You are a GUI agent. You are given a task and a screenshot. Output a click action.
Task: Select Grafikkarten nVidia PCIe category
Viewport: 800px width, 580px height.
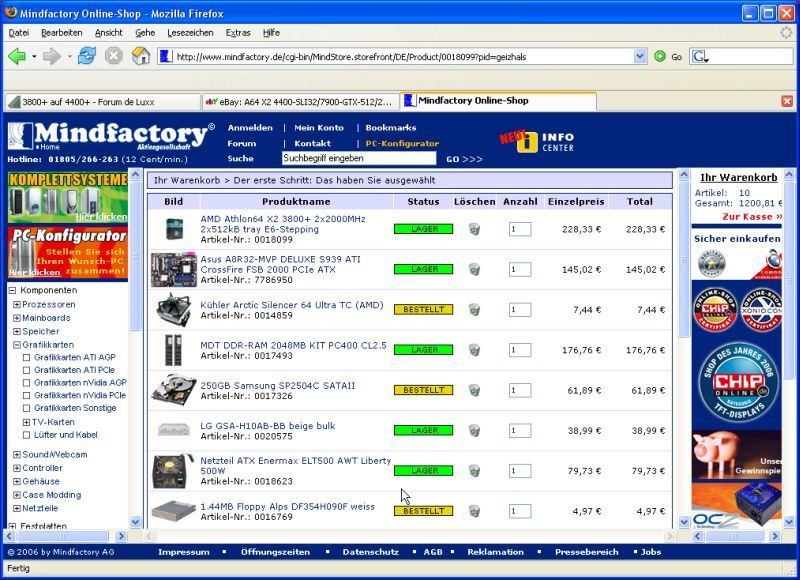coord(80,395)
